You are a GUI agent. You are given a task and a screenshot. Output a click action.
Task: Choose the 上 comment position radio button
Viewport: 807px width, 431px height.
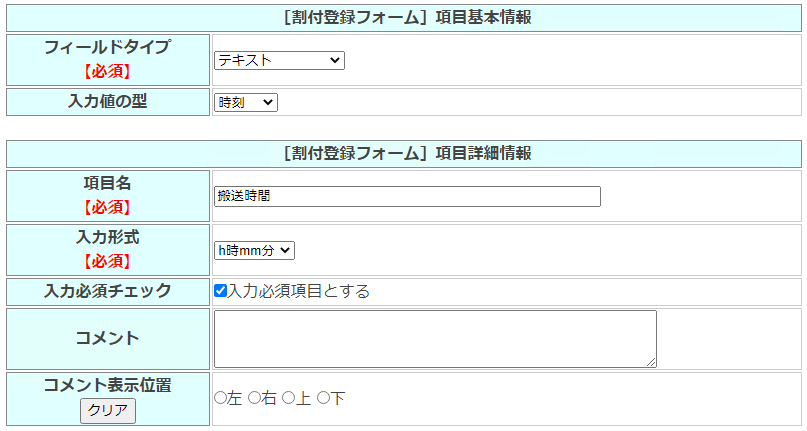click(288, 398)
